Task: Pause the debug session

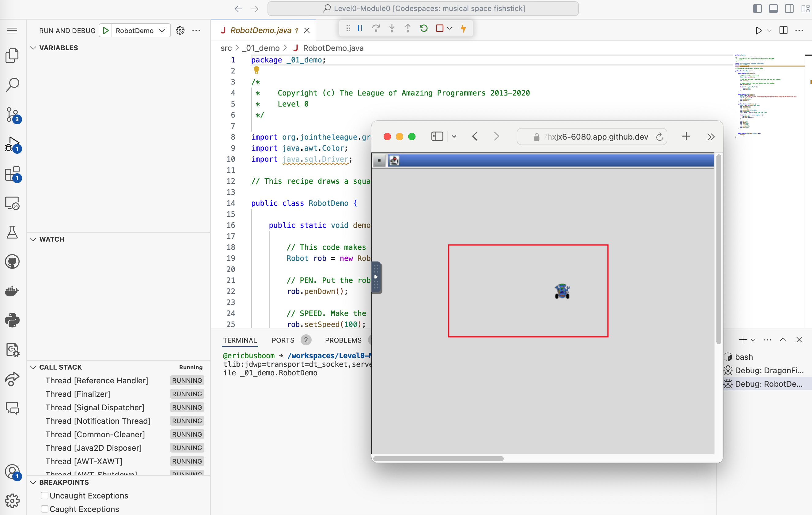Action: click(x=360, y=28)
